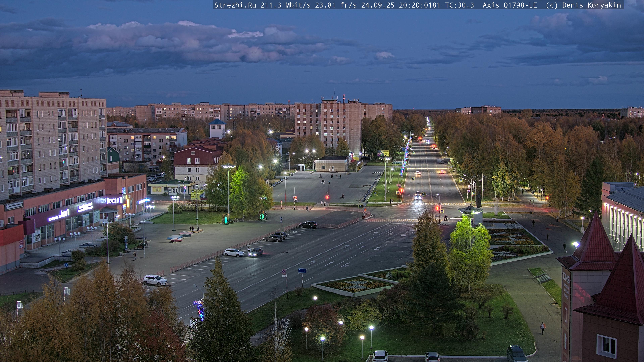
Task: Click the Strezhi.Ru text in overlay
Action: (235, 5)
